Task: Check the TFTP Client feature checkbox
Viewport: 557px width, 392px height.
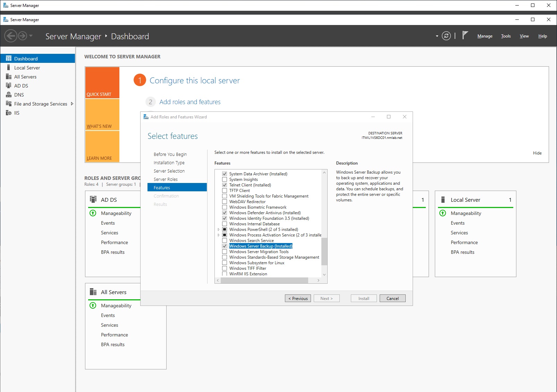Action: click(x=225, y=190)
